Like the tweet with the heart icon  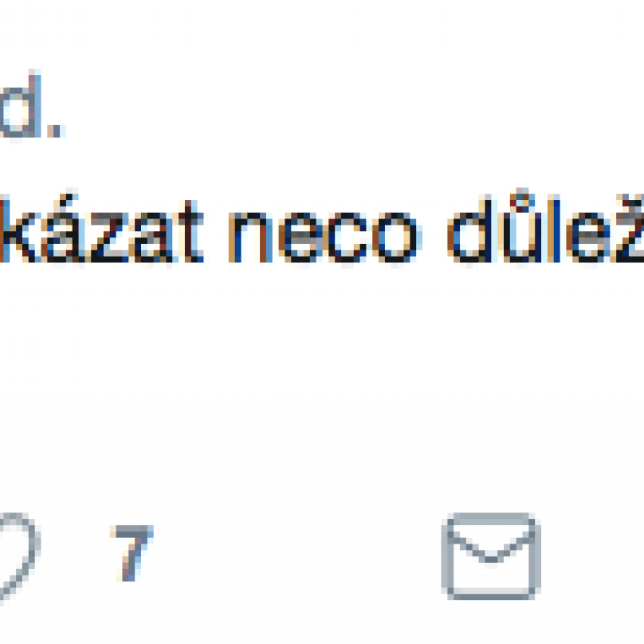click(x=18, y=556)
